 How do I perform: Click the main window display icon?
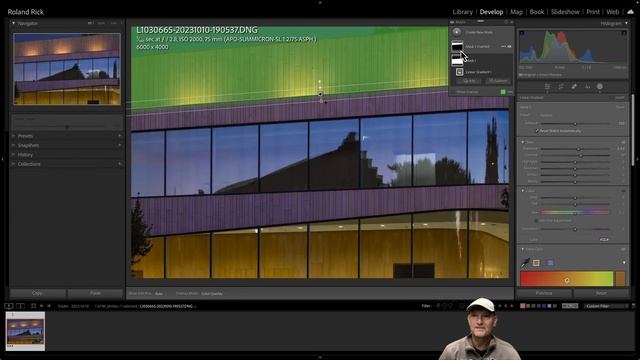pos(9,306)
